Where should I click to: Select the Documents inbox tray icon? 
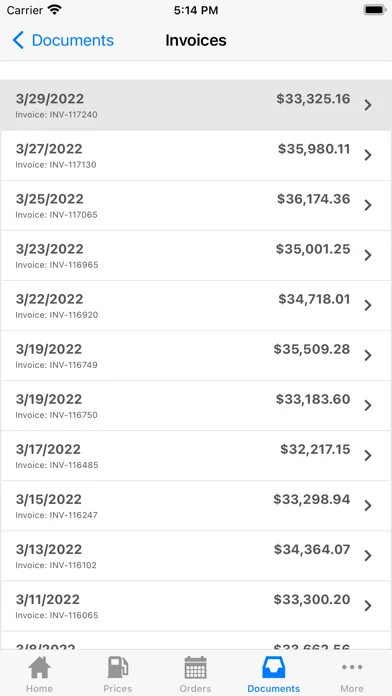(273, 667)
